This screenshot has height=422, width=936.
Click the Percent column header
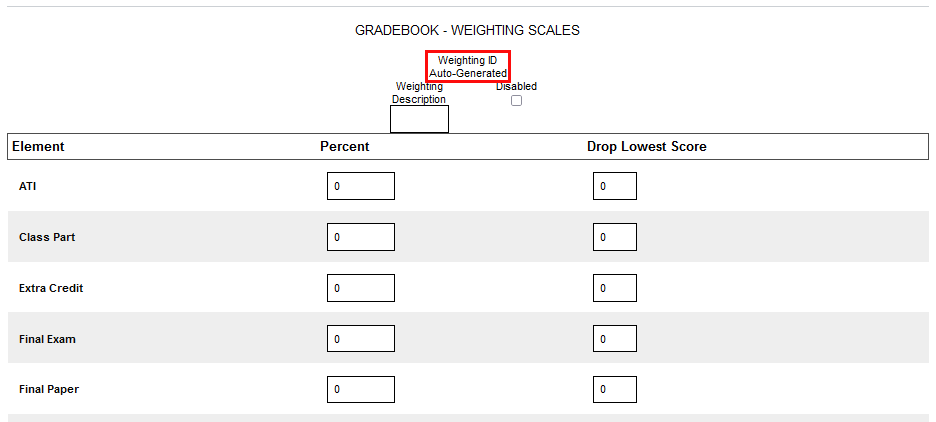[344, 147]
